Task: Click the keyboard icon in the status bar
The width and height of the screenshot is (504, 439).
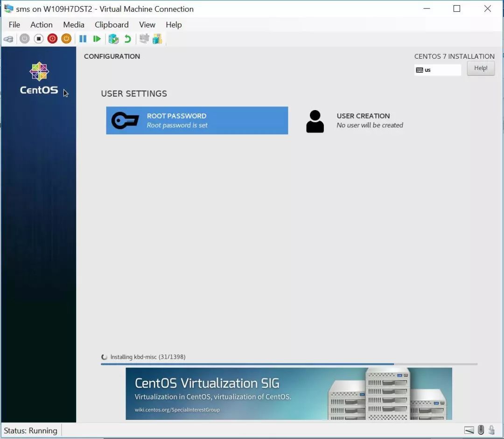Action: (469, 430)
